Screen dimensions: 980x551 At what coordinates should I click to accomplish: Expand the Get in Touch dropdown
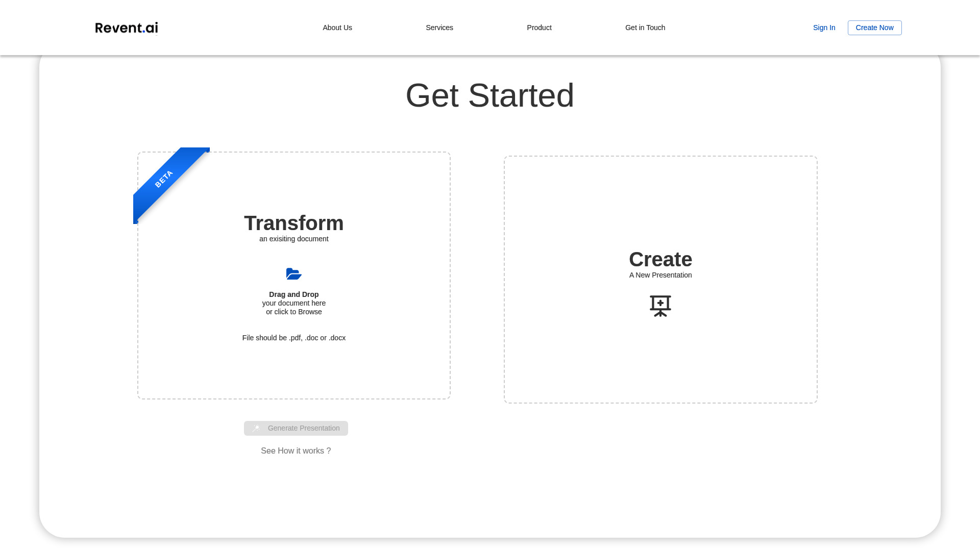click(645, 27)
